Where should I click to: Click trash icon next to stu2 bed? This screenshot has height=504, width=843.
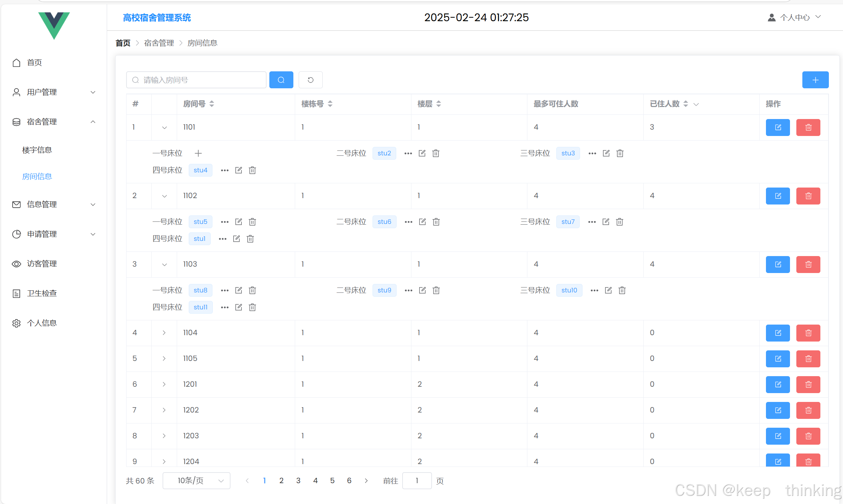click(x=436, y=153)
